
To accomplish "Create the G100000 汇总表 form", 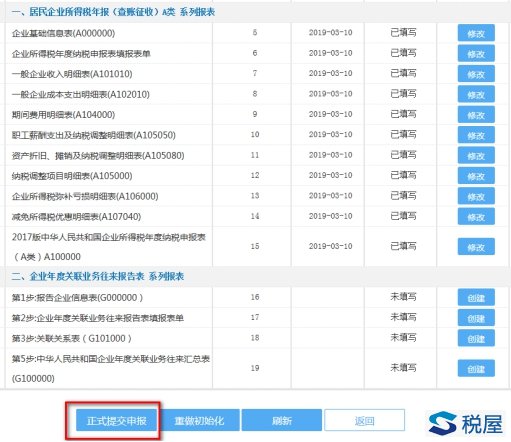I will (x=476, y=368).
